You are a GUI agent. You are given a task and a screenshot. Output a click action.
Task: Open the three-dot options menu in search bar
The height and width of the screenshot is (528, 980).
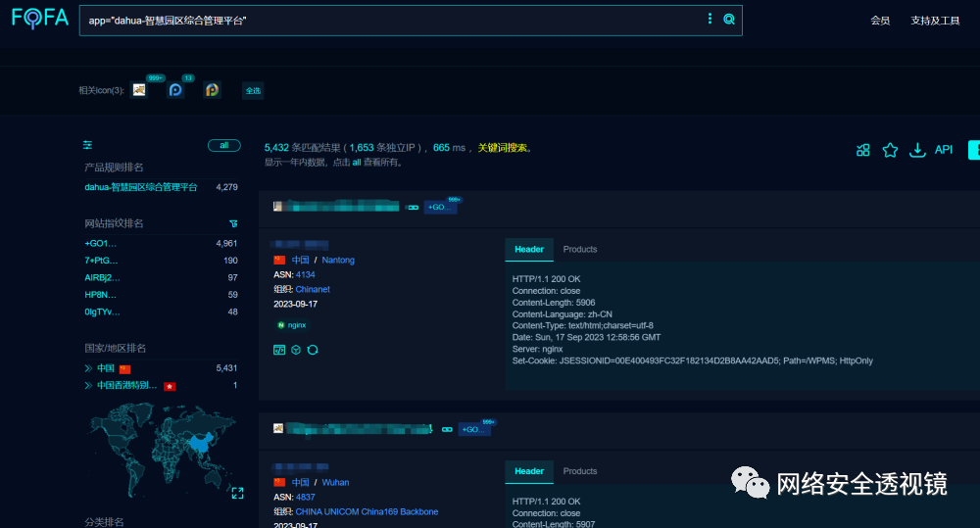coord(710,19)
